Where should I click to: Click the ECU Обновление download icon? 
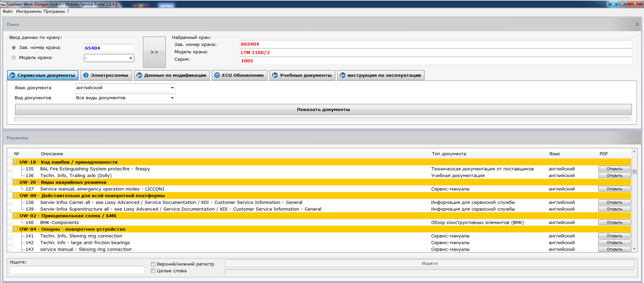217,75
